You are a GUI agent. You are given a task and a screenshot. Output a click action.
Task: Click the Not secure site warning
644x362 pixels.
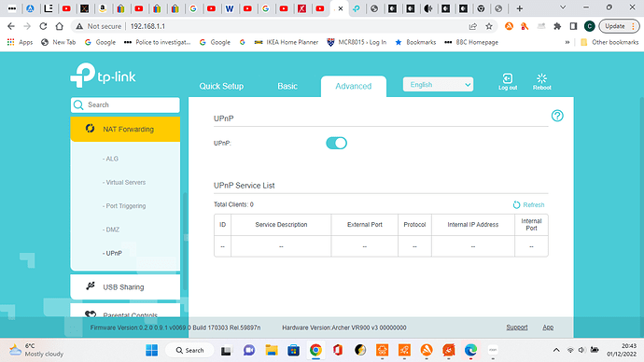pos(99,26)
